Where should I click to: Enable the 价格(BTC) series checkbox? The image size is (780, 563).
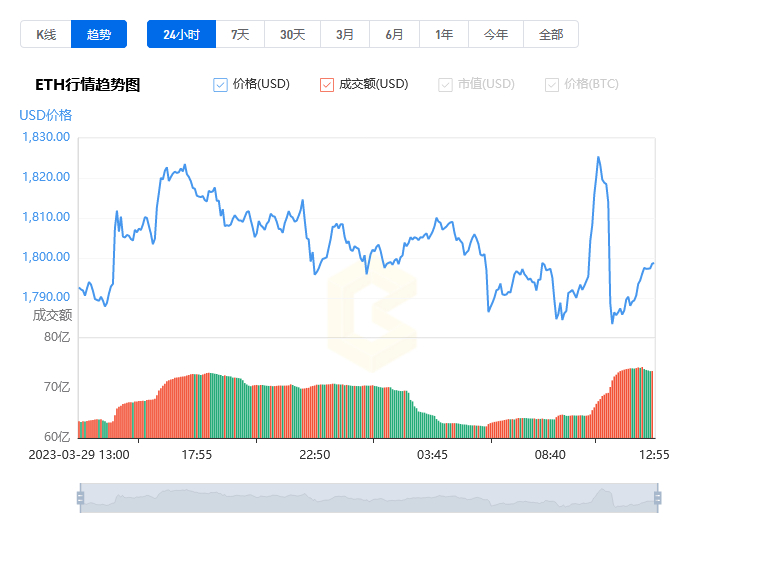552,85
